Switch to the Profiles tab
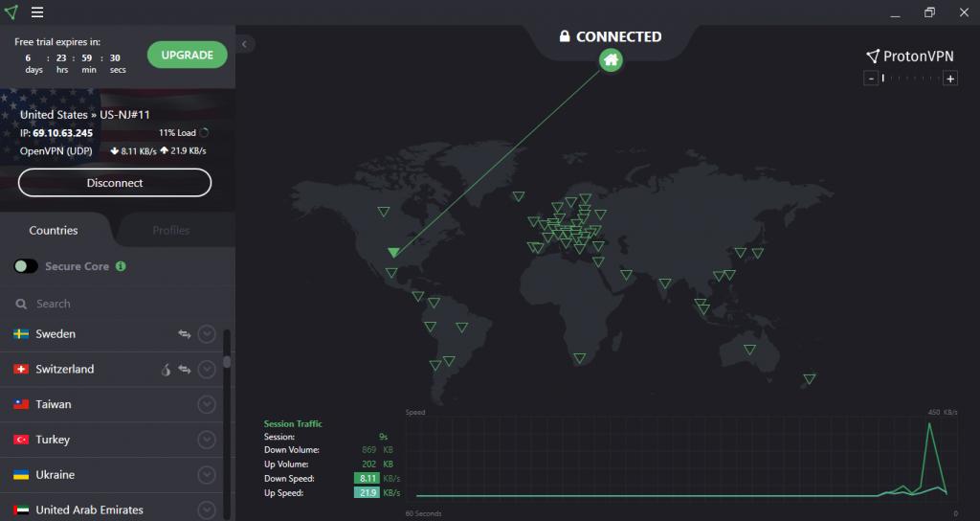The height and width of the screenshot is (521, 980). coord(171,230)
